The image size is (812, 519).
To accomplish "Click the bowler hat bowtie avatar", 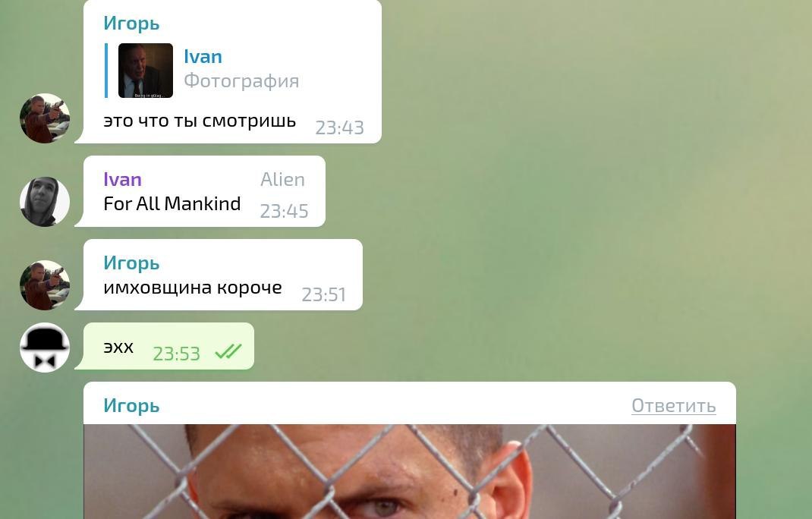I will (45, 348).
